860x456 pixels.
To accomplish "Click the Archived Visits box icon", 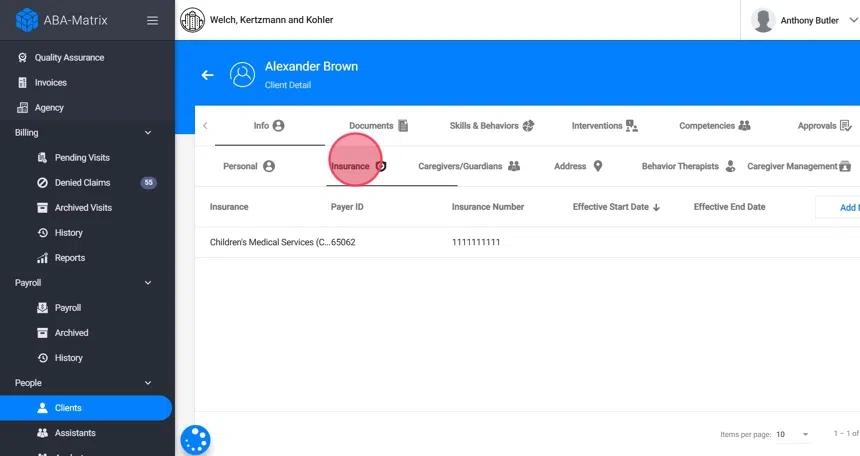I will 42,207.
